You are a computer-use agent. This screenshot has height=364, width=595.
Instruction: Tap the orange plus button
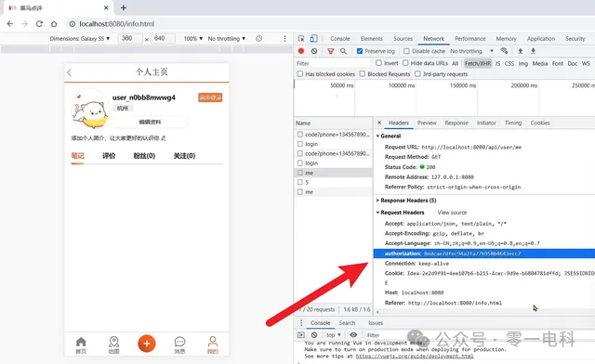[147, 344]
